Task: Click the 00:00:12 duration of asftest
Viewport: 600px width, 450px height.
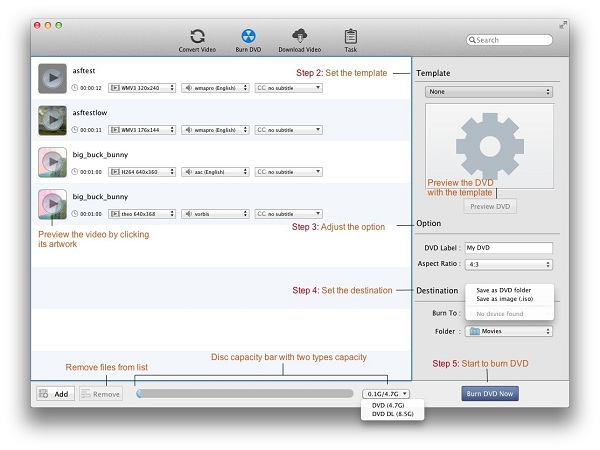Action: coord(91,88)
